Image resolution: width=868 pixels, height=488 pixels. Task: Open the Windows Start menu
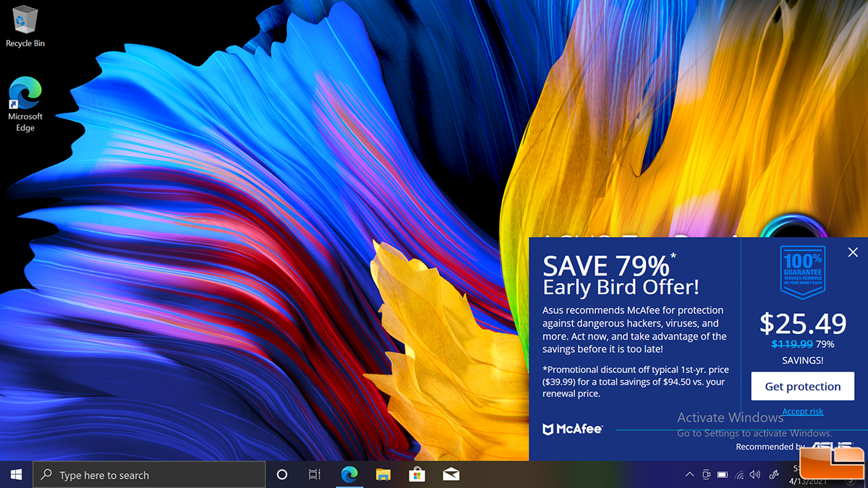pos(16,475)
